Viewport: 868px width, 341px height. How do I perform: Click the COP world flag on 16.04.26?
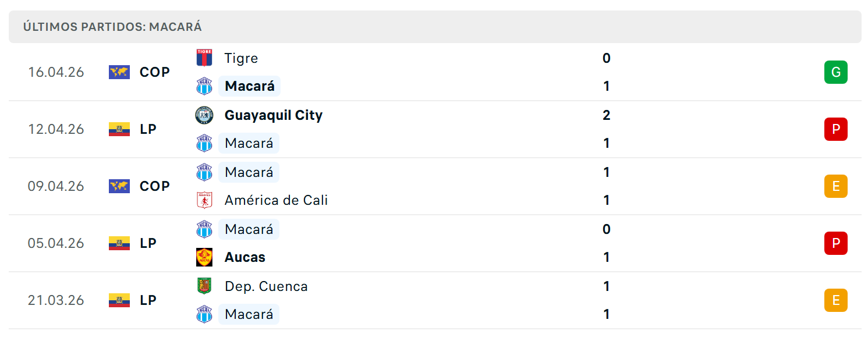(119, 72)
